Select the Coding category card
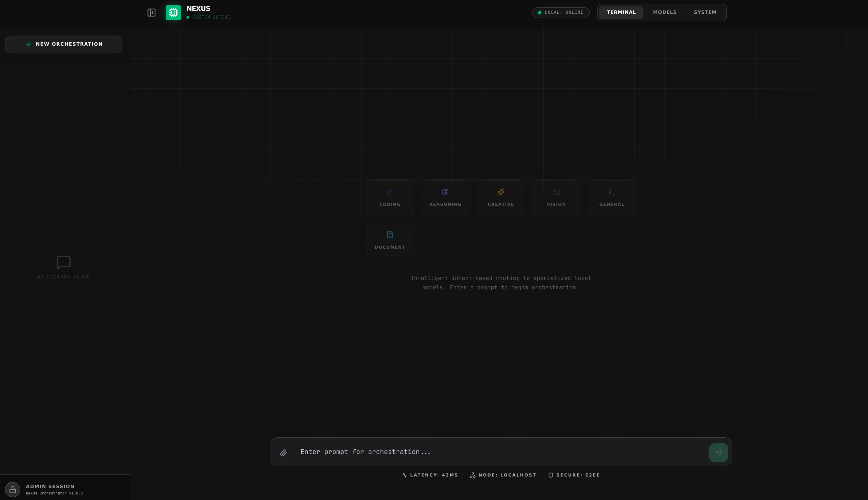The height and width of the screenshot is (500, 868). [390, 198]
